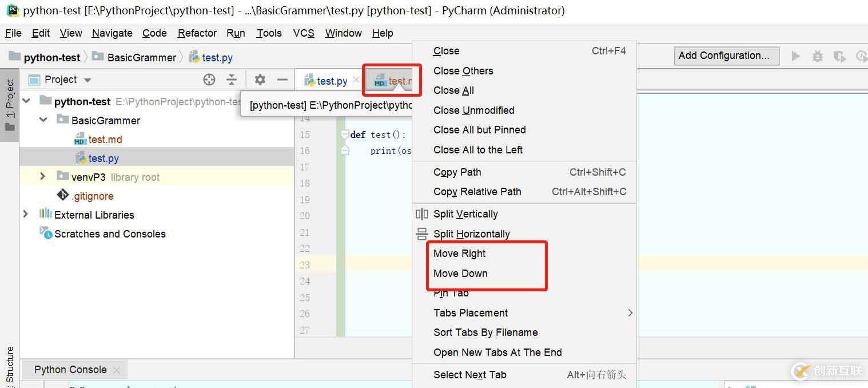Screen dimensions: 868x388
Task: Collapse fold marker on line 15
Action: tap(344, 134)
